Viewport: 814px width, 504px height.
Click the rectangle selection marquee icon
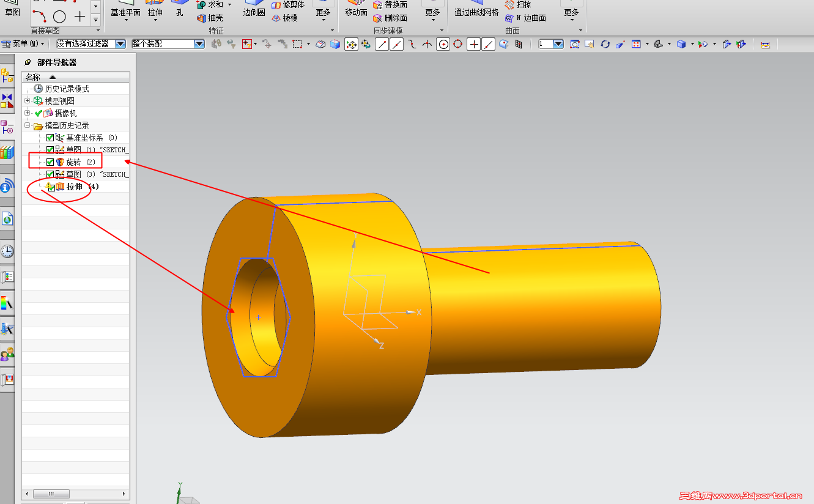point(297,44)
